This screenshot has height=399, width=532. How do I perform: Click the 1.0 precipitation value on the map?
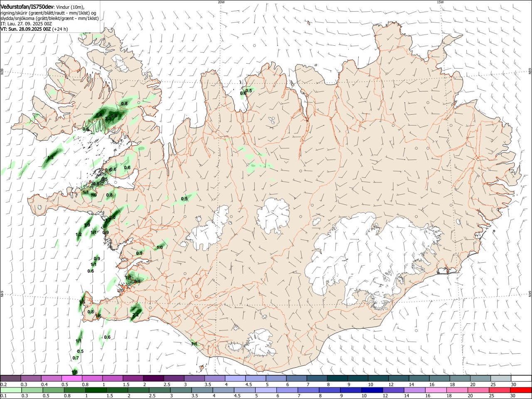pyautogui.click(x=160, y=247)
